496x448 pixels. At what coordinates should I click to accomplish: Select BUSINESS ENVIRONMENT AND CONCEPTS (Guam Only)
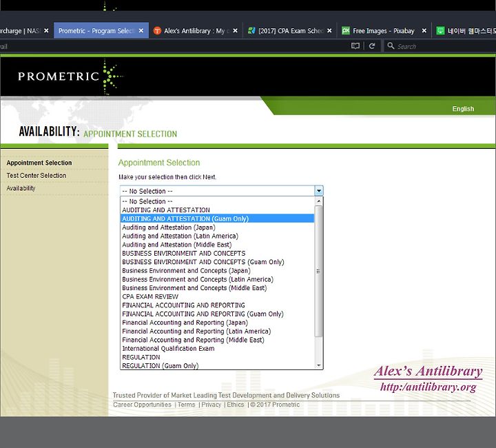[218, 262]
